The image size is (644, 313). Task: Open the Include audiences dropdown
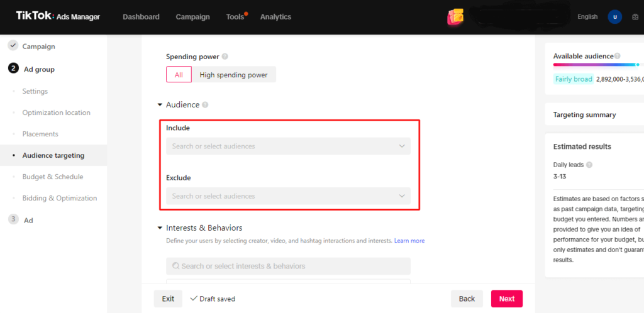point(288,146)
